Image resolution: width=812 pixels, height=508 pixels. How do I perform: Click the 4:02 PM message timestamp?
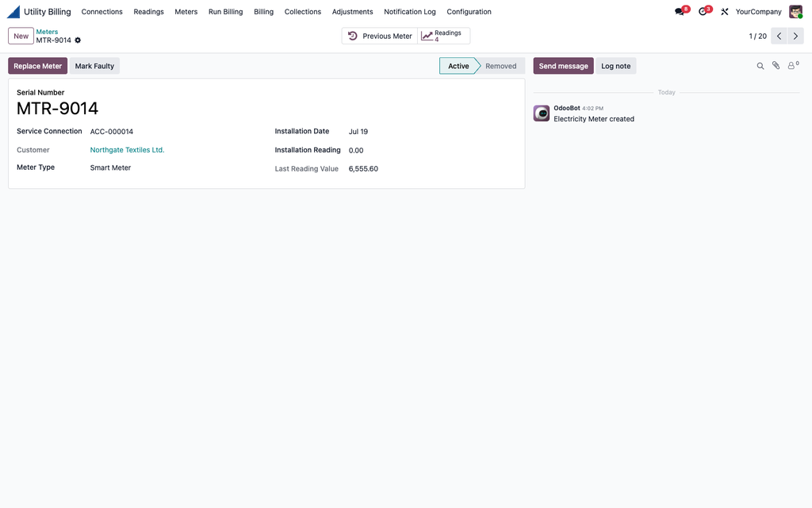593,108
